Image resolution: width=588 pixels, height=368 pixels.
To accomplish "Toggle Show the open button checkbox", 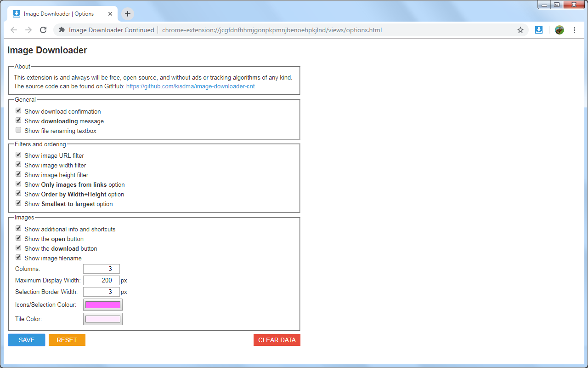I will (x=18, y=238).
